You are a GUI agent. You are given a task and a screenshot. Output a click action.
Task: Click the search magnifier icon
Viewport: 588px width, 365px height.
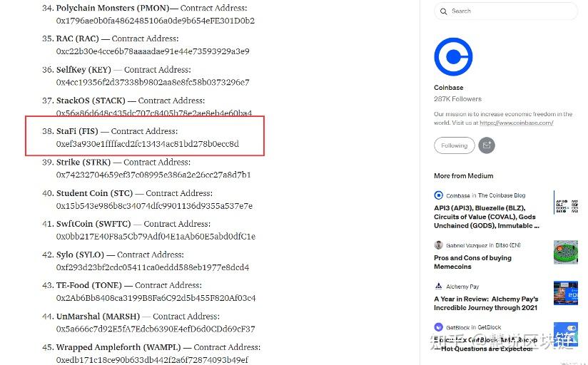(x=444, y=11)
